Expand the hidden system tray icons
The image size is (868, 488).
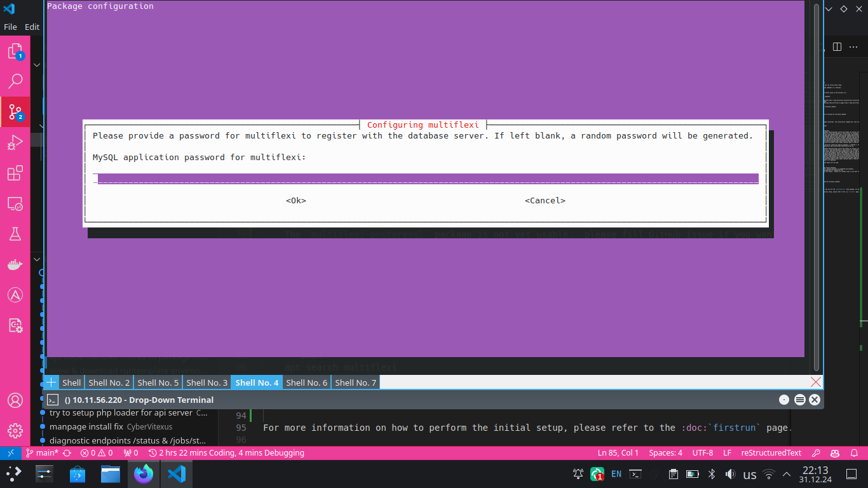click(787, 474)
